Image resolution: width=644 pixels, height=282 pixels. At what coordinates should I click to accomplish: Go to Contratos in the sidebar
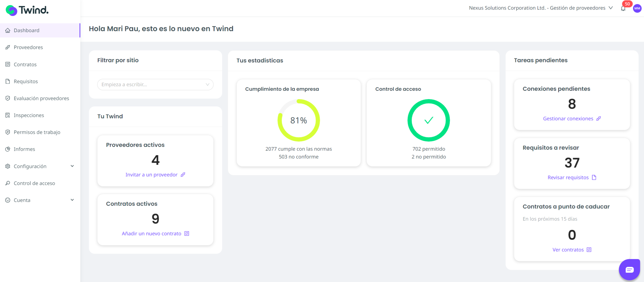25,64
